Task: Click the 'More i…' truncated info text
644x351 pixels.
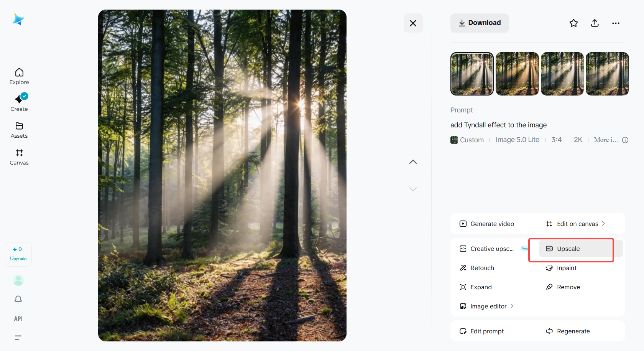Action: (606, 140)
